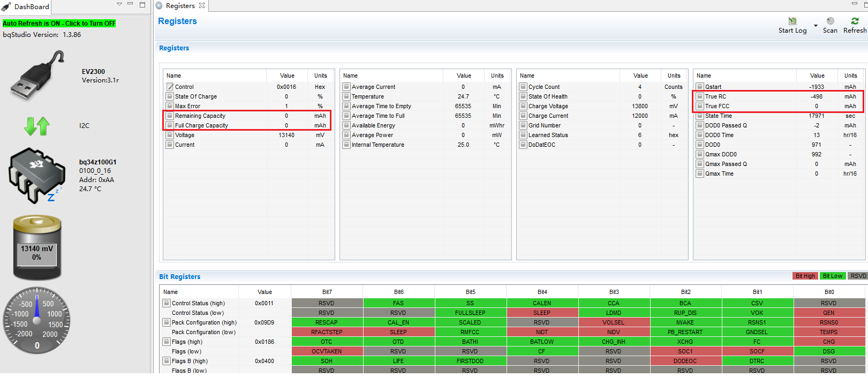
Task: Click lock icon beside Internal Temperature
Action: 346,145
